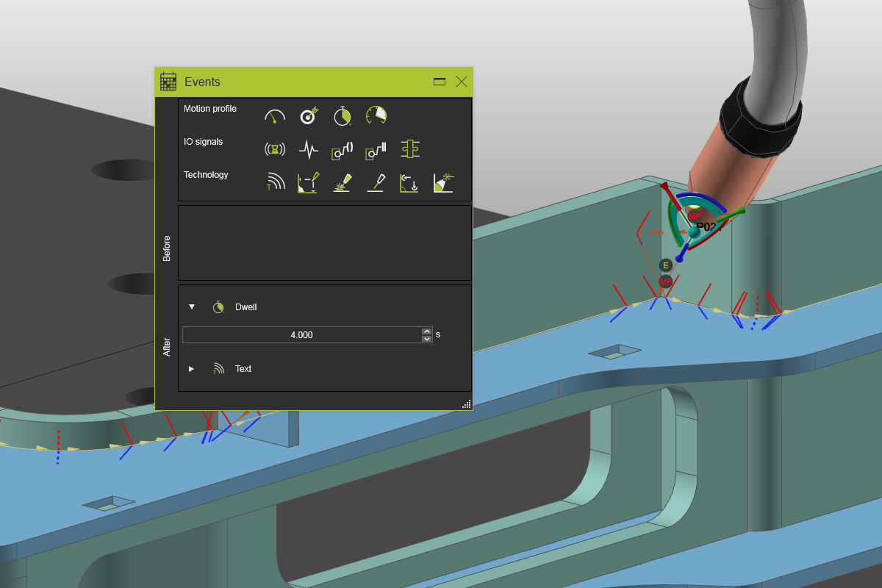Click the E marker on the weld path
This screenshot has width=882, height=588.
point(666,265)
